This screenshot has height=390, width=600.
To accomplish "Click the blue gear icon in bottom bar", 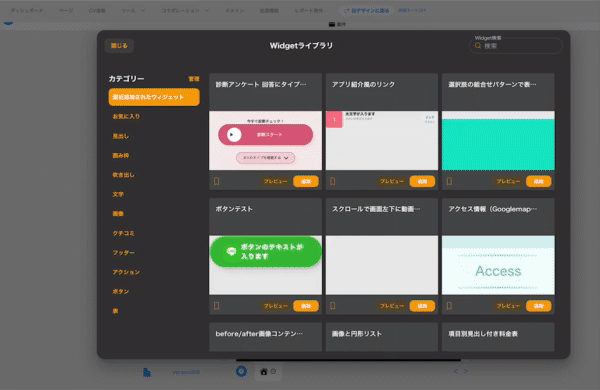I will click(241, 371).
